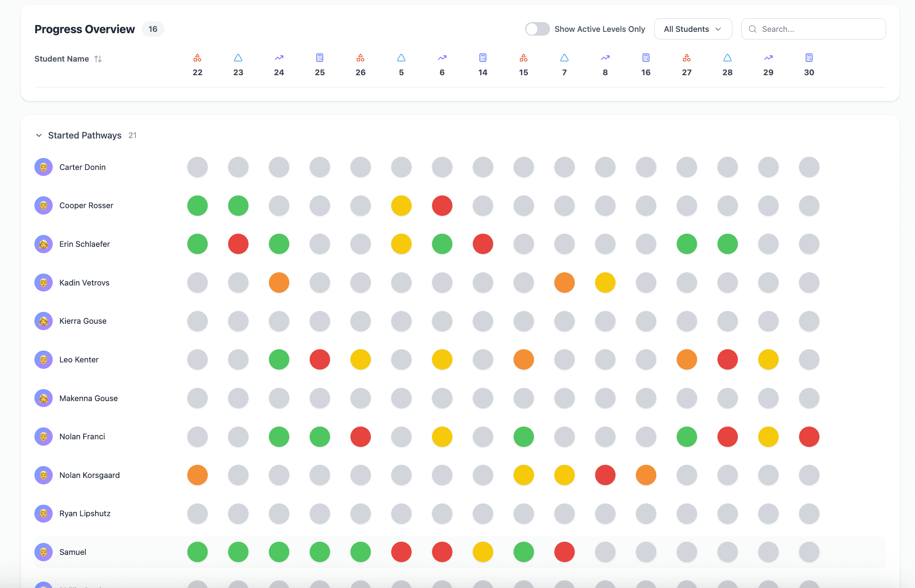Click Samuel's red dot under level 7
The image size is (915, 588).
[565, 552]
